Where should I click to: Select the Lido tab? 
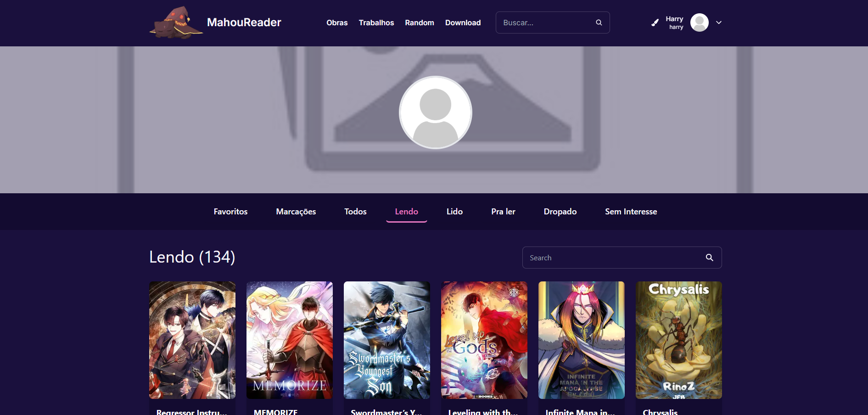point(454,212)
